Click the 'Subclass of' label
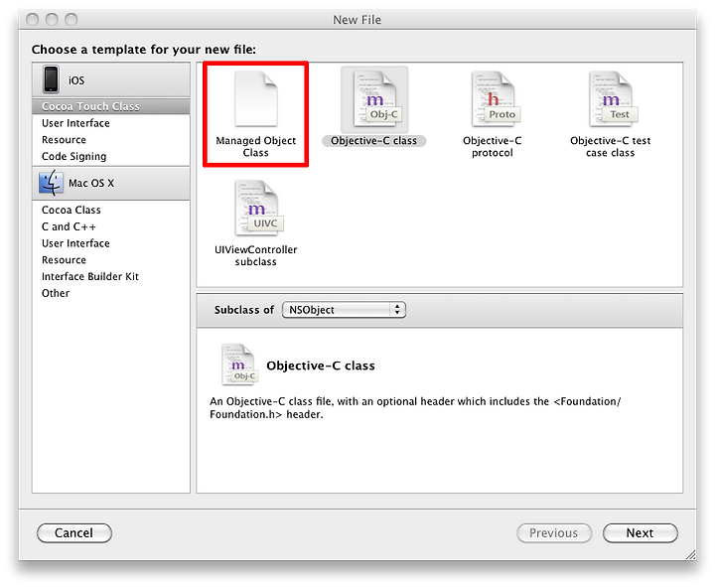Image resolution: width=715 pixels, height=588 pixels. pos(244,310)
